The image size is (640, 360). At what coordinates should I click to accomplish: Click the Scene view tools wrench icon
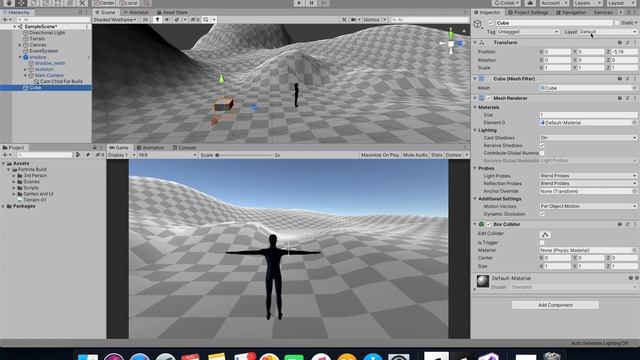tap(344, 20)
